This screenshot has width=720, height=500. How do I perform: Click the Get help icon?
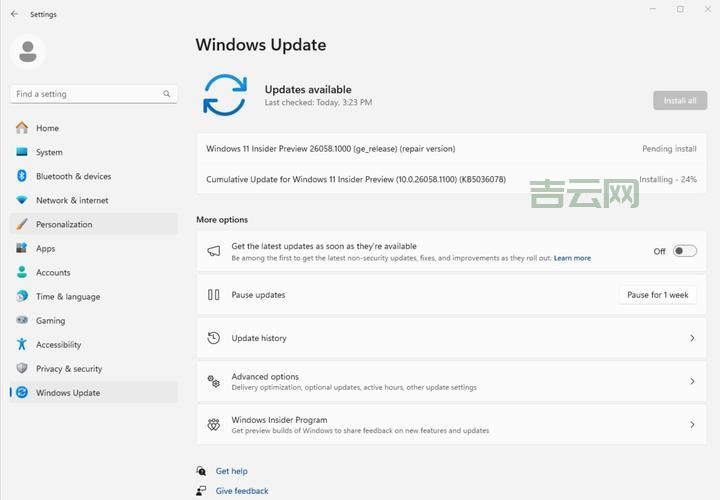click(x=201, y=471)
